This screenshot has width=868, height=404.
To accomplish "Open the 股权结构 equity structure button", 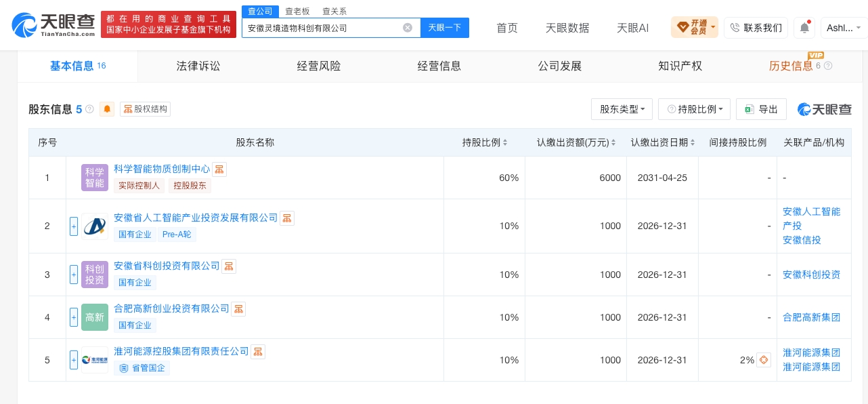I will [x=145, y=109].
